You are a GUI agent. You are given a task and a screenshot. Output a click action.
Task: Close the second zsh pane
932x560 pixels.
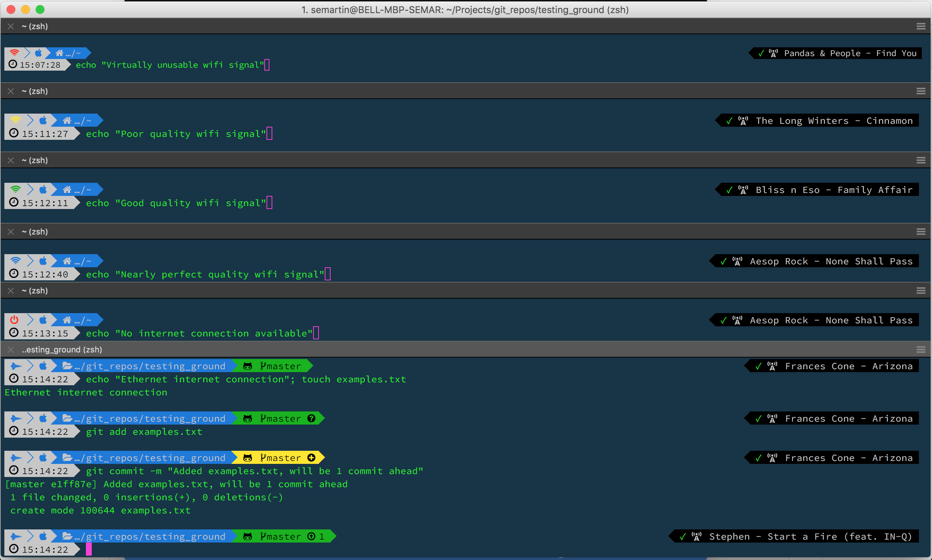click(x=11, y=91)
